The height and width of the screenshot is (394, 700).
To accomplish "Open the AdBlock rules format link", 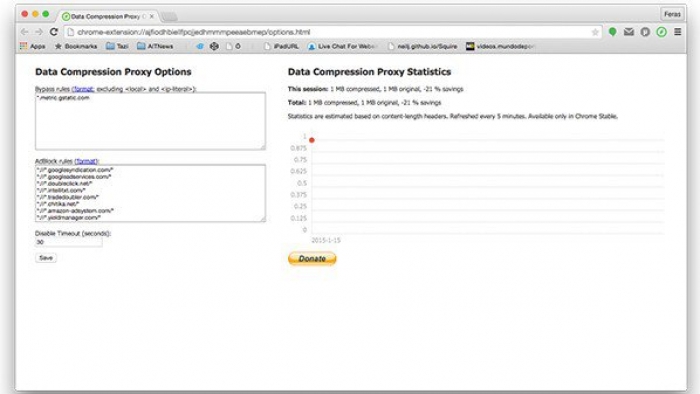I will 86,161.
